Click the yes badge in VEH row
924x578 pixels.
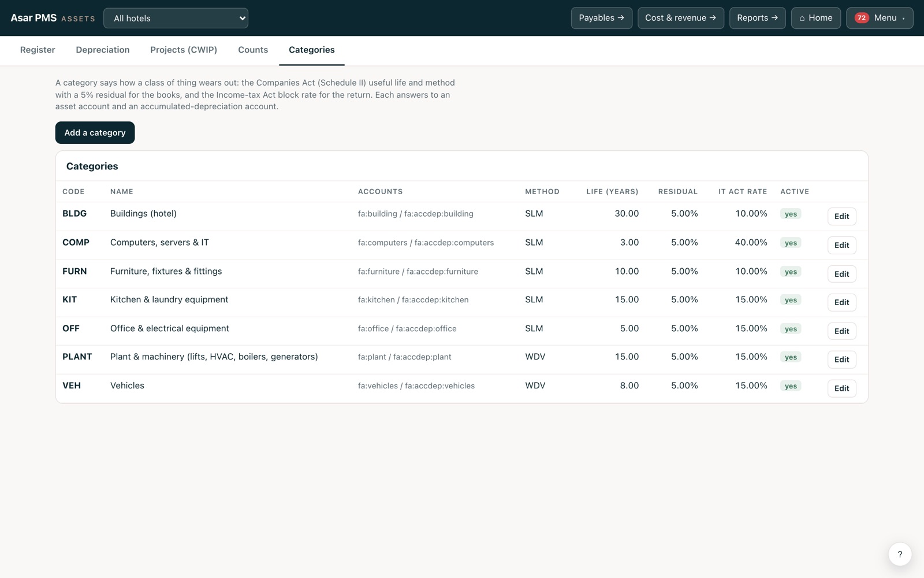click(791, 386)
